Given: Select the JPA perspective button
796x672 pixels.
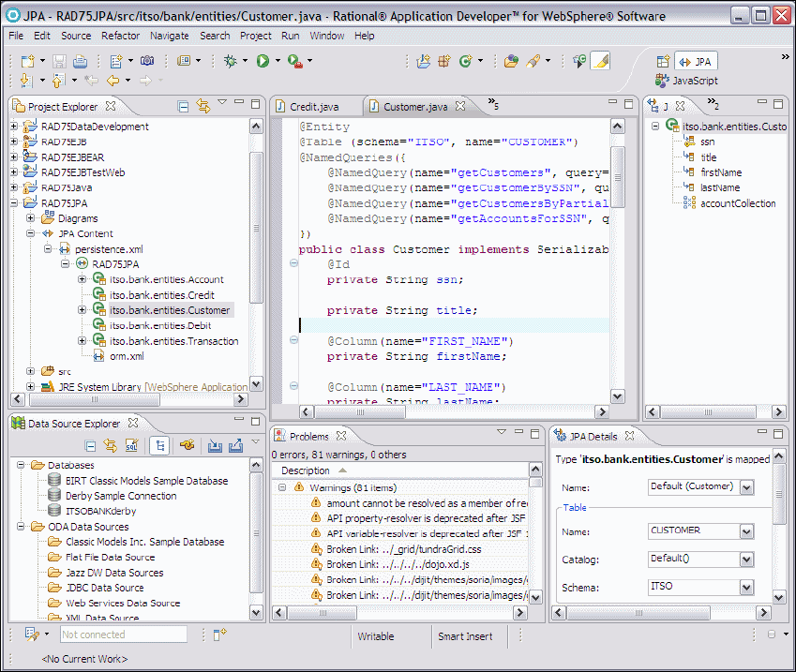Looking at the screenshot, I should pyautogui.click(x=695, y=62).
